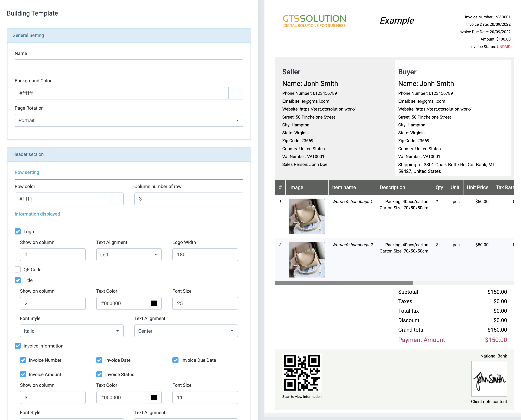Open the logo Text Alignment dropdown
Image resolution: width=521 pixels, height=420 pixels.
click(129, 254)
